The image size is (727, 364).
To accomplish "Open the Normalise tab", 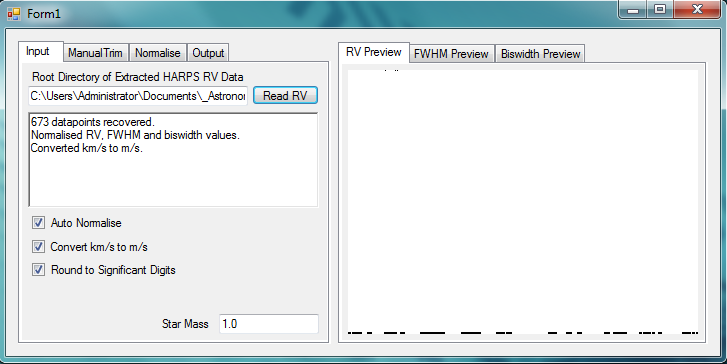I will coord(158,53).
